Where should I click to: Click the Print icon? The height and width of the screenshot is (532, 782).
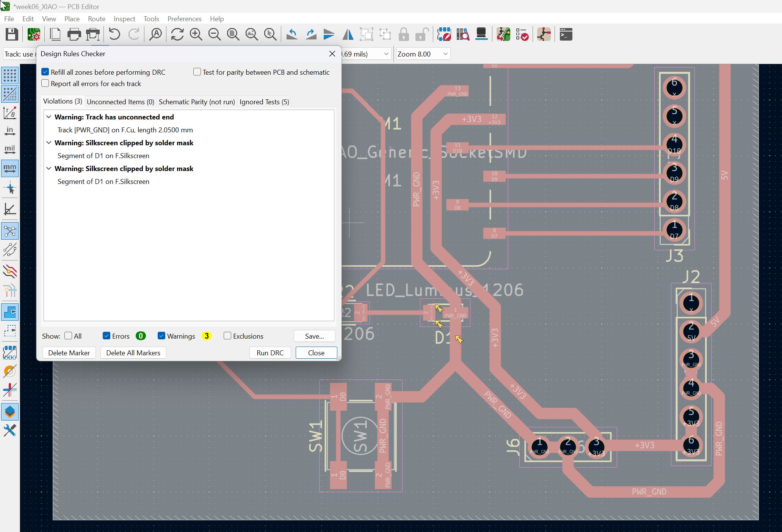(74, 35)
